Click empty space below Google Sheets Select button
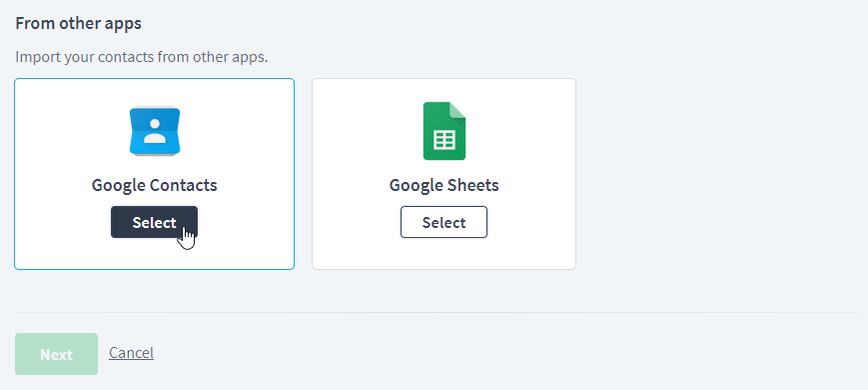The height and width of the screenshot is (390, 868). coord(443,254)
